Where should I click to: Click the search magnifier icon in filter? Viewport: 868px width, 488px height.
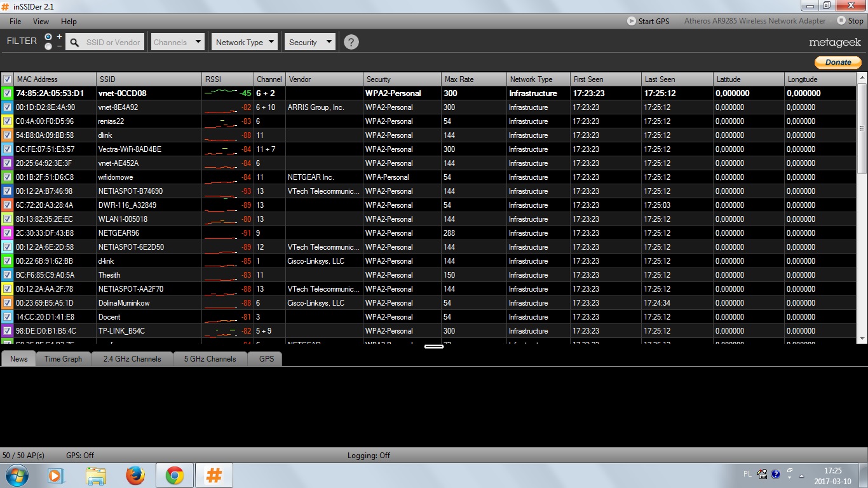point(74,43)
